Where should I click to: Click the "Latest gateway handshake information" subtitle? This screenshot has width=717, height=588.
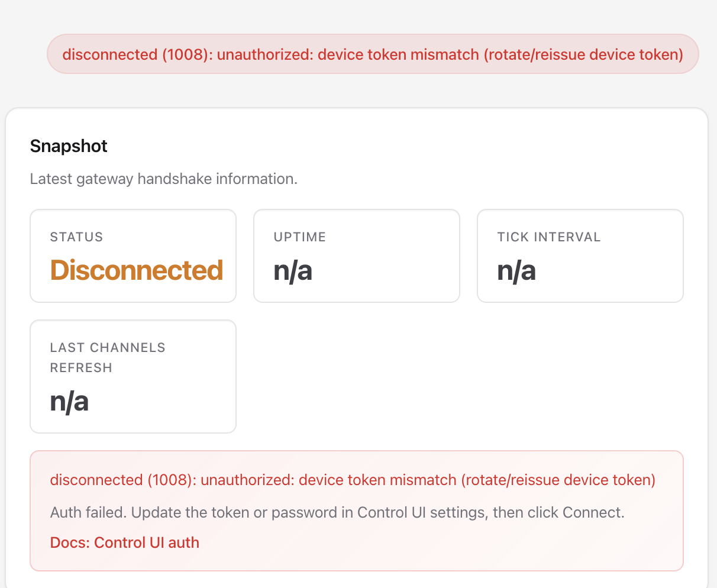tap(164, 179)
